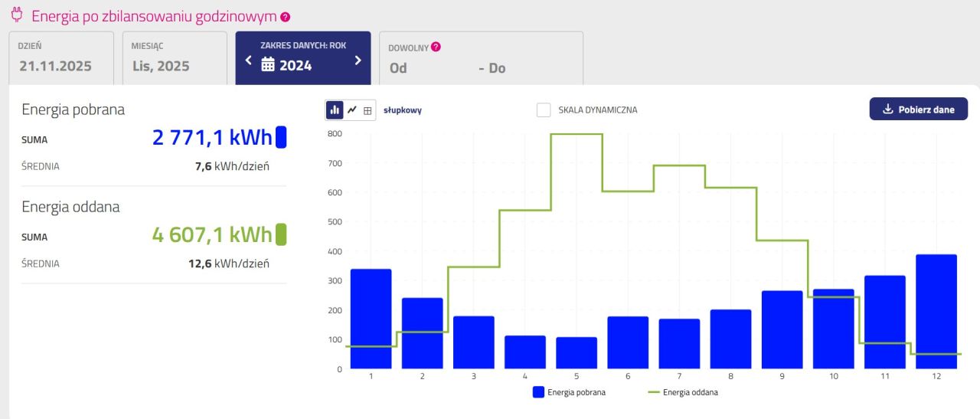Go to previous year with left chevron
The width and height of the screenshot is (980, 419).
click(248, 61)
